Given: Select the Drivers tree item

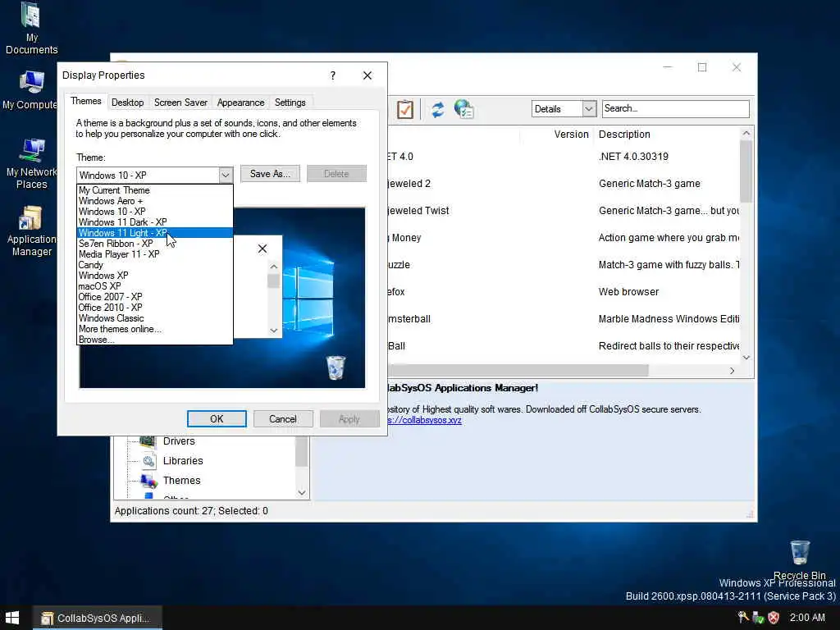Looking at the screenshot, I should coord(179,441).
